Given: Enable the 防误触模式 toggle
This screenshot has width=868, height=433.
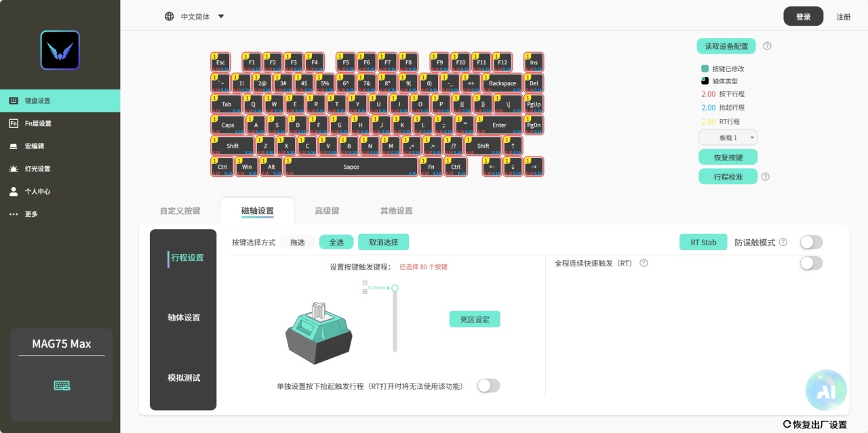Looking at the screenshot, I should pos(811,242).
